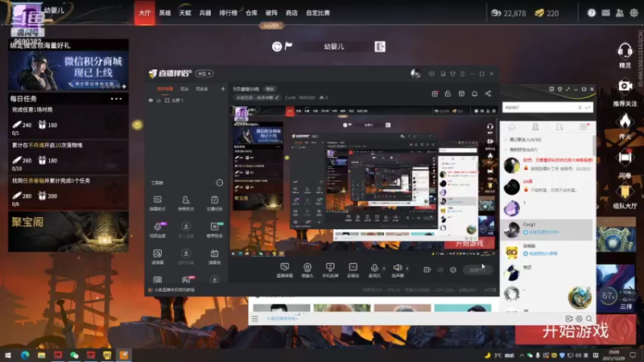The height and width of the screenshot is (362, 644).
Task: Expand the yellow chevron under the game menu bar
Action: tap(137, 125)
